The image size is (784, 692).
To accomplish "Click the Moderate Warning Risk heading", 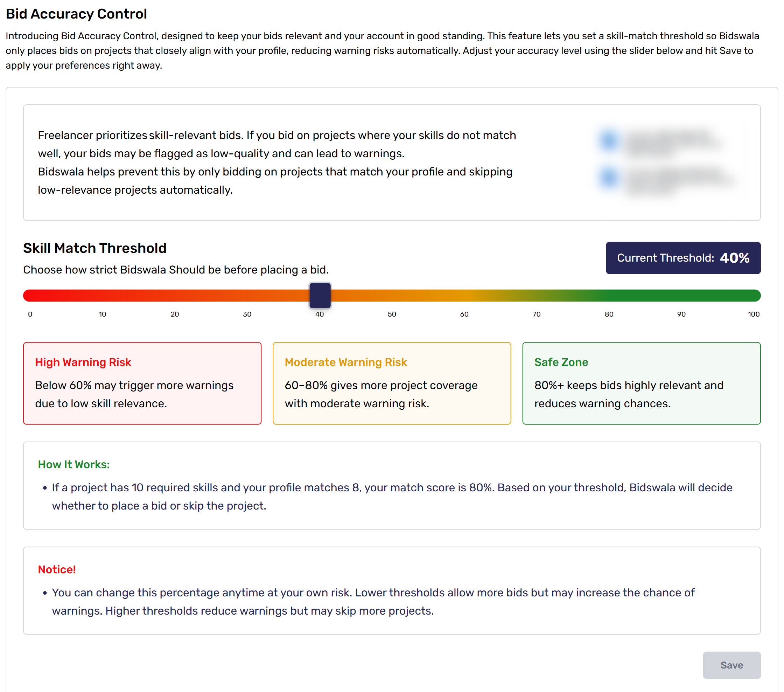I will click(345, 362).
